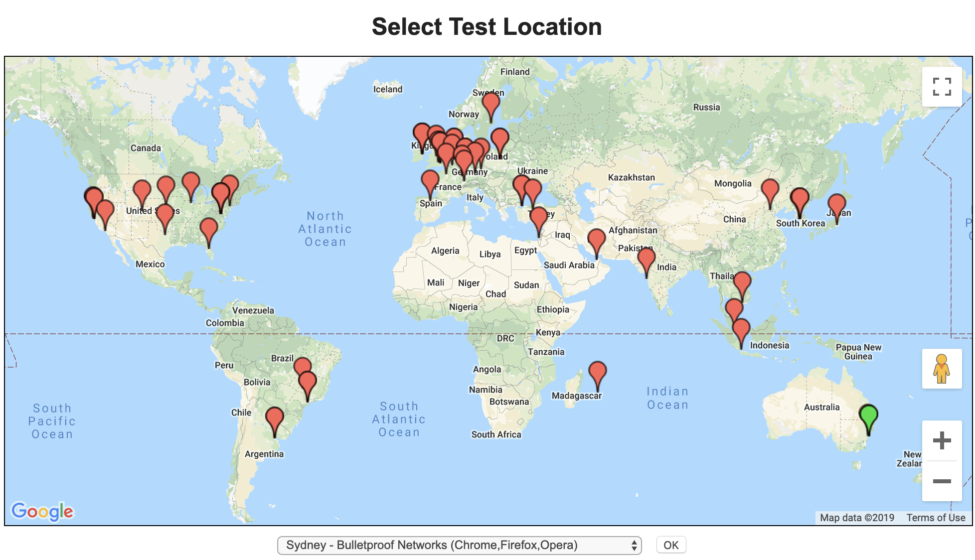The image size is (975, 560).
Task: Click the Google logo on map
Action: click(x=42, y=511)
